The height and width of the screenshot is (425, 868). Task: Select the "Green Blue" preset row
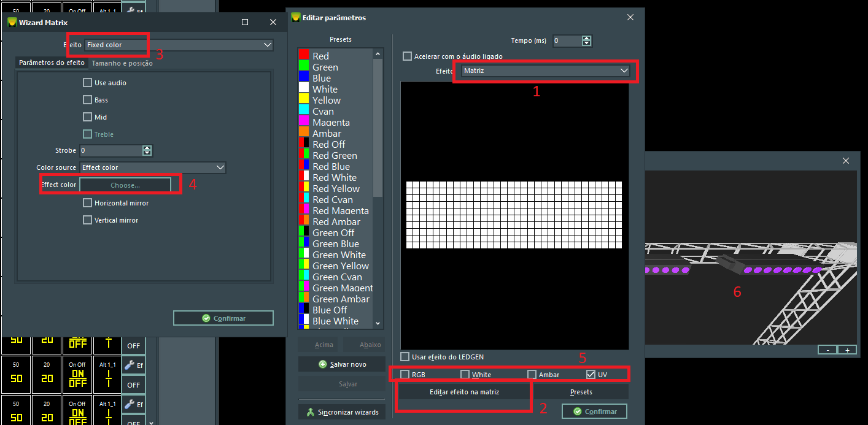[335, 243]
